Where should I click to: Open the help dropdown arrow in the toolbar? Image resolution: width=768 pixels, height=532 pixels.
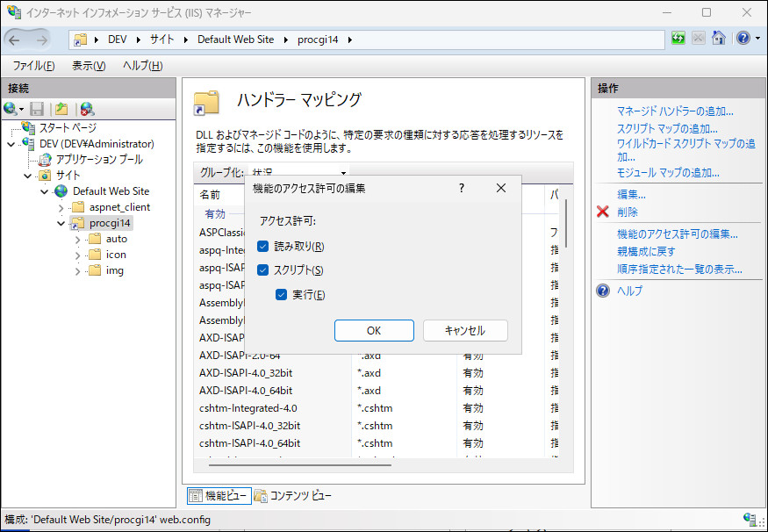[x=757, y=39]
